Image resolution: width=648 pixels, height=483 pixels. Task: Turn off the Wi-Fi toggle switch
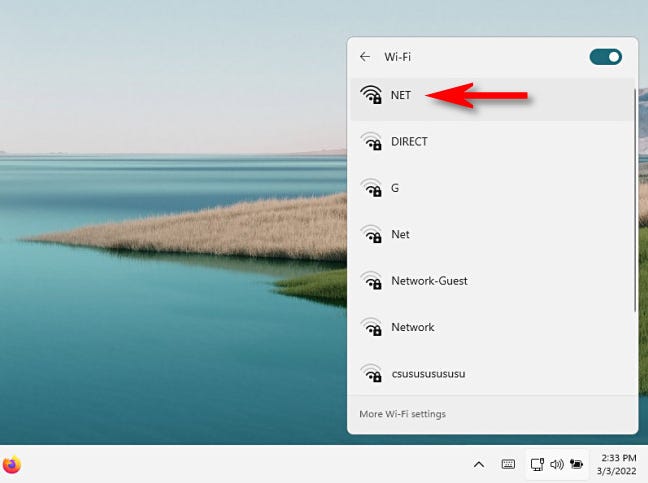coord(605,57)
